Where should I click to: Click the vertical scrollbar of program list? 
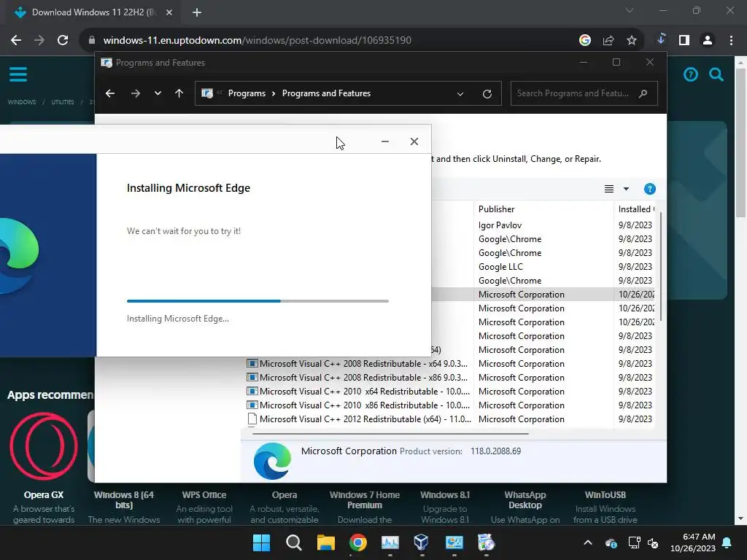[x=661, y=267]
